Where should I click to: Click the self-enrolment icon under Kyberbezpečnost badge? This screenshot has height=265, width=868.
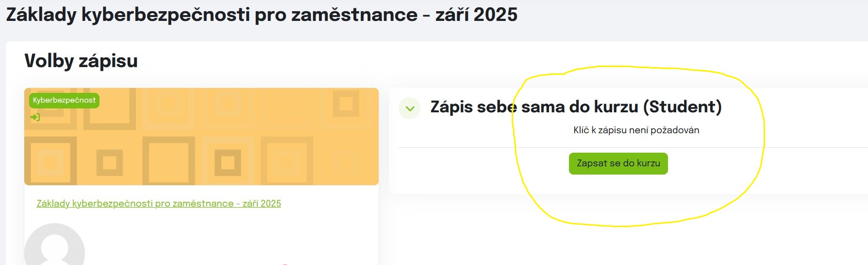click(x=35, y=117)
